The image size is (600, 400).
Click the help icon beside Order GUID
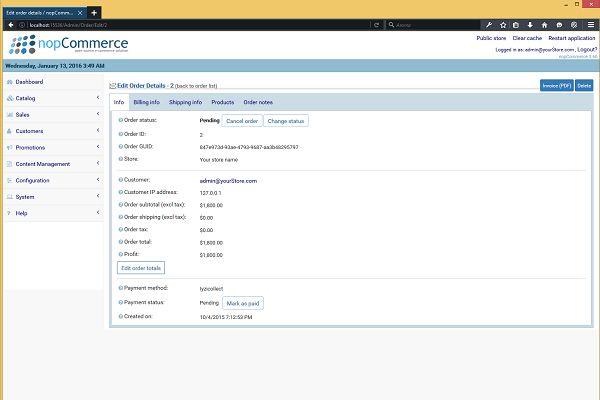(120, 146)
